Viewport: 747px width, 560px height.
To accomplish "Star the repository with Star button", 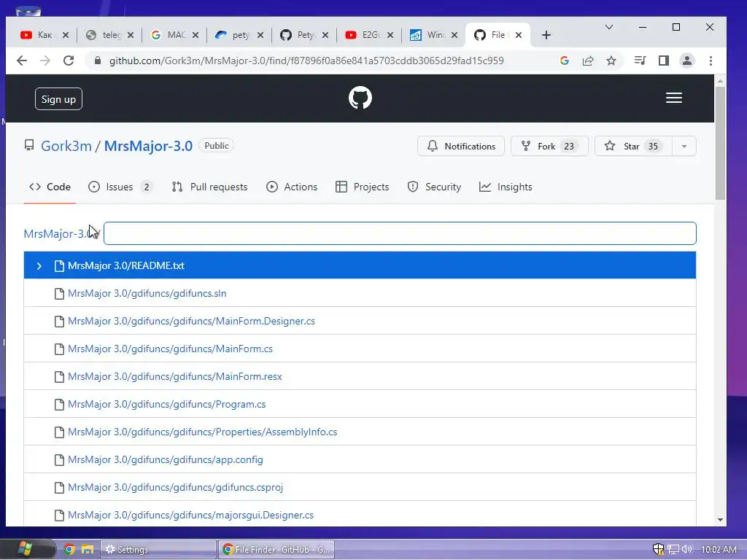I will [x=633, y=146].
